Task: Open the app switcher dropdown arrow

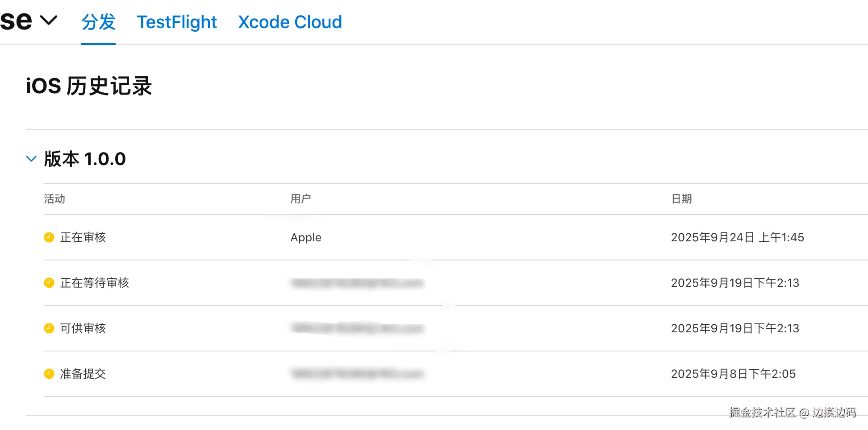Action: click(49, 20)
